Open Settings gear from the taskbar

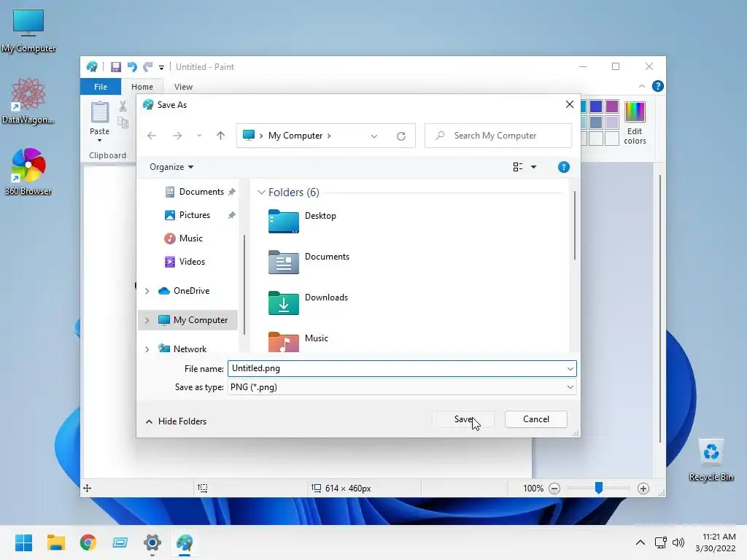click(152, 542)
